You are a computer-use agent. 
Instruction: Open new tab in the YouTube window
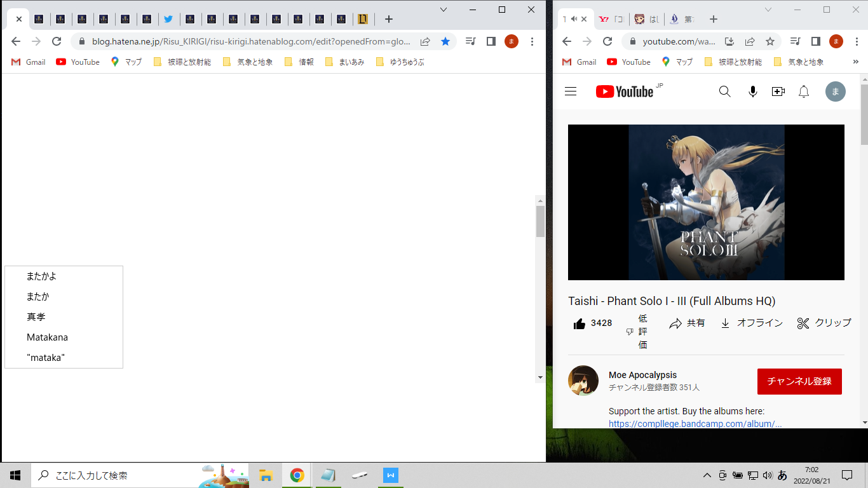pyautogui.click(x=714, y=19)
